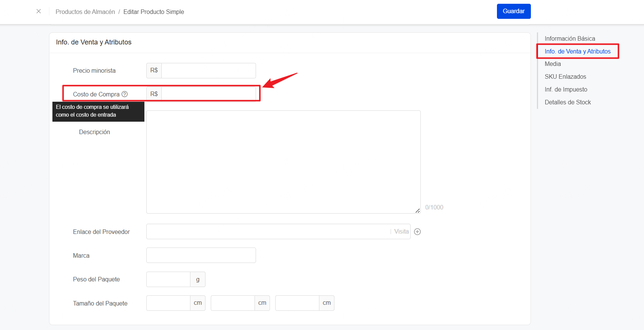
Task: Click the Peso del Paquete input
Action: coord(168,280)
